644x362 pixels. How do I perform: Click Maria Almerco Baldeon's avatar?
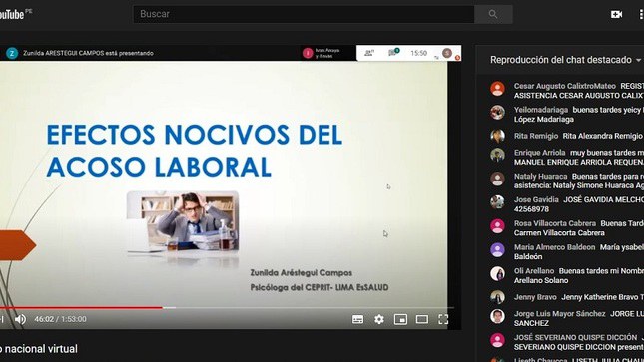pyautogui.click(x=497, y=250)
